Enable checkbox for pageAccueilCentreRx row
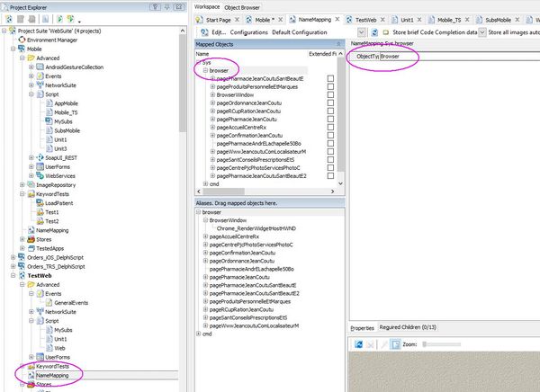 point(331,127)
